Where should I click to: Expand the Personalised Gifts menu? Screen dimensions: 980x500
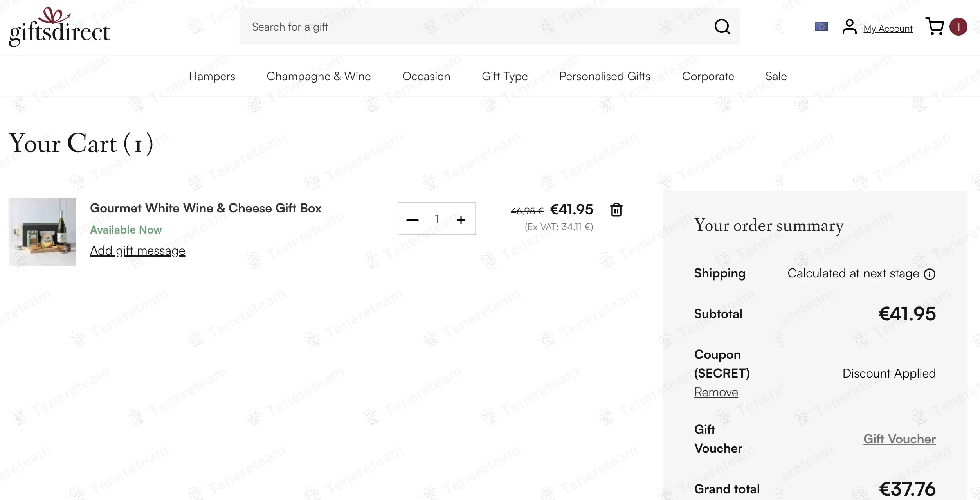click(x=605, y=76)
